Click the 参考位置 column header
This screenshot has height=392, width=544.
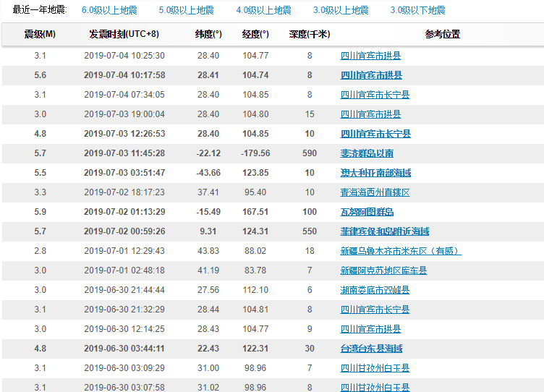[442, 34]
